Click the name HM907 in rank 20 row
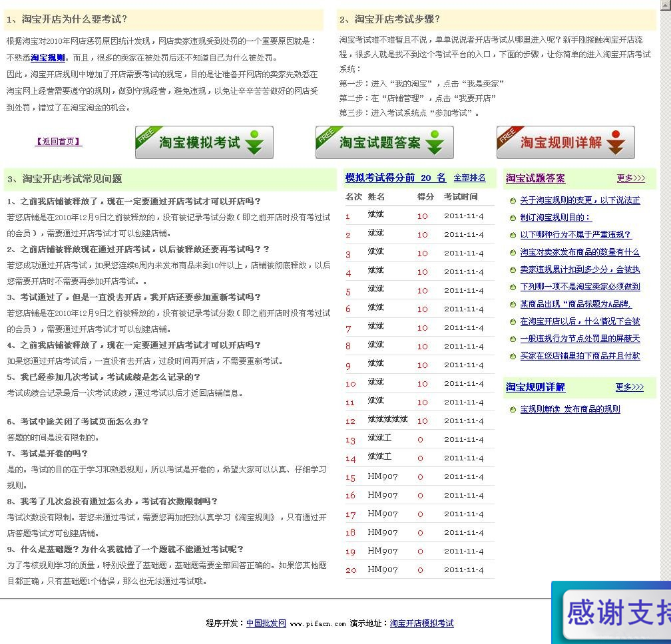This screenshot has height=644, width=671. click(x=383, y=569)
